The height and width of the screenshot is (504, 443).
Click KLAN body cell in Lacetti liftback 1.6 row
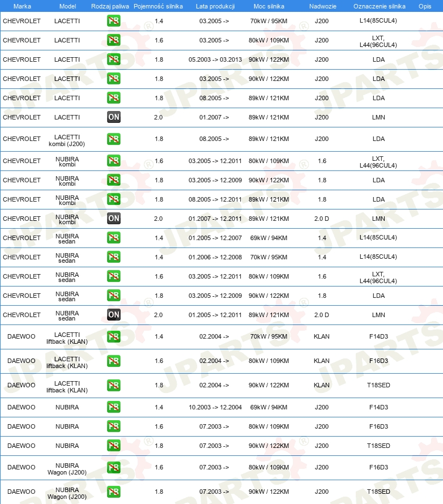tap(321, 361)
